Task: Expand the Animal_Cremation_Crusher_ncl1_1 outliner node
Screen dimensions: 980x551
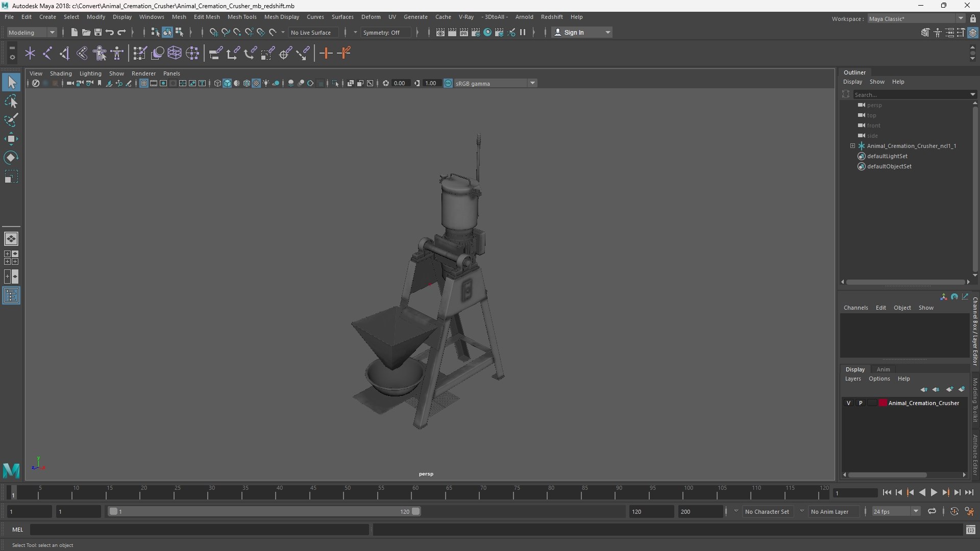Action: point(852,146)
